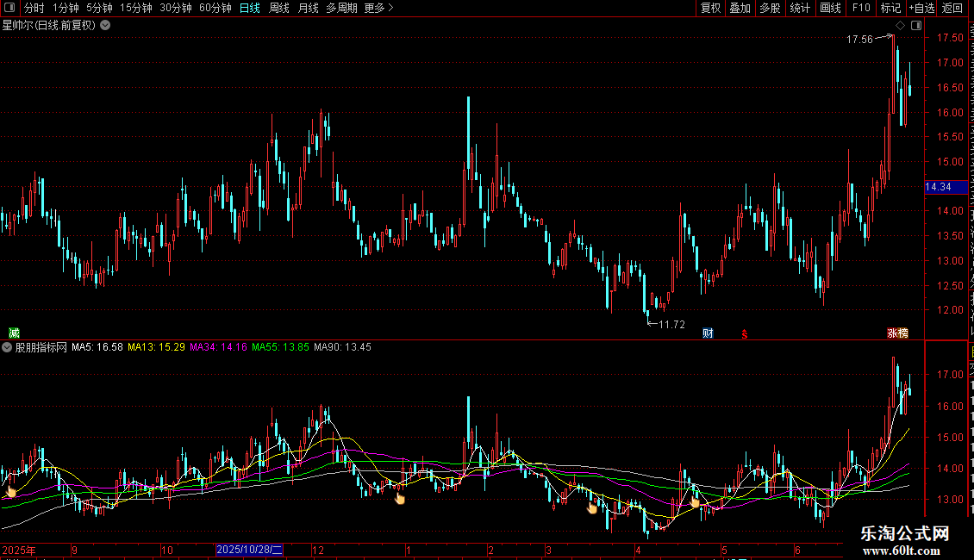Click the 涨榜 marker badge
The width and height of the screenshot is (974, 560).
[x=897, y=333]
